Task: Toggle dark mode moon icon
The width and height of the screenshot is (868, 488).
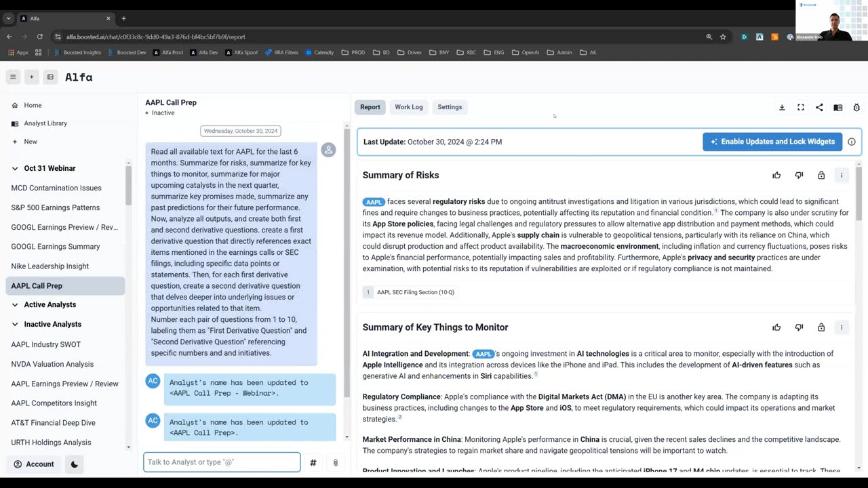Action: [75, 464]
